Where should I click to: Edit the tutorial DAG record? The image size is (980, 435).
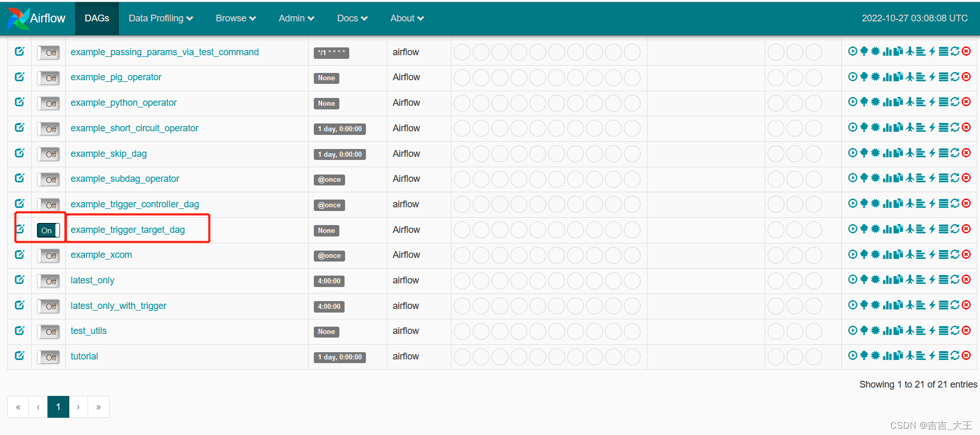point(19,355)
